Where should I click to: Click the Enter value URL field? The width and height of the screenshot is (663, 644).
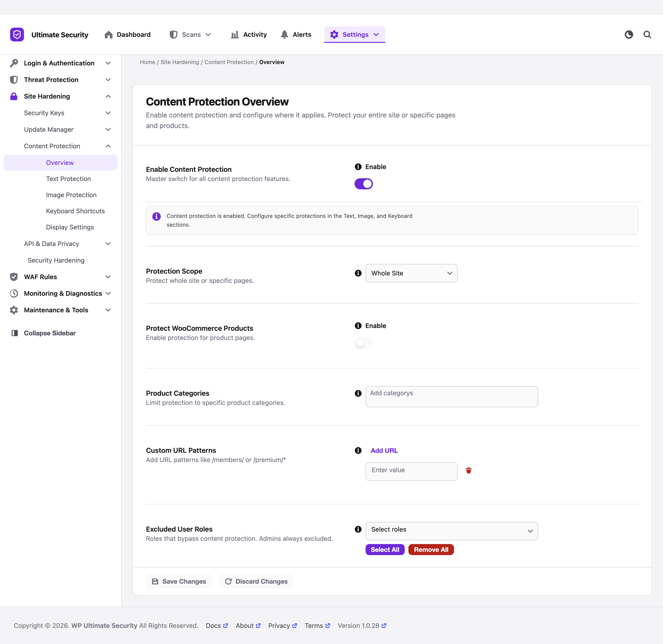coord(411,472)
